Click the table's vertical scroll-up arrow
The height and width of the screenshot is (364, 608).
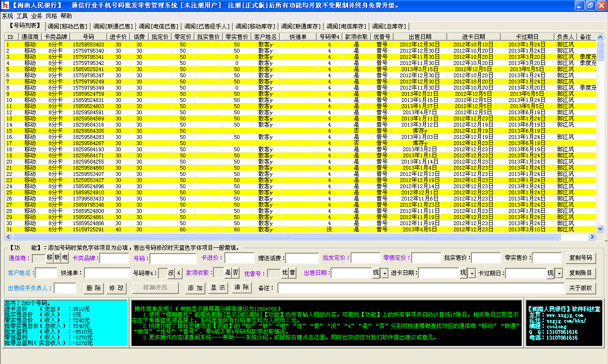point(600,36)
